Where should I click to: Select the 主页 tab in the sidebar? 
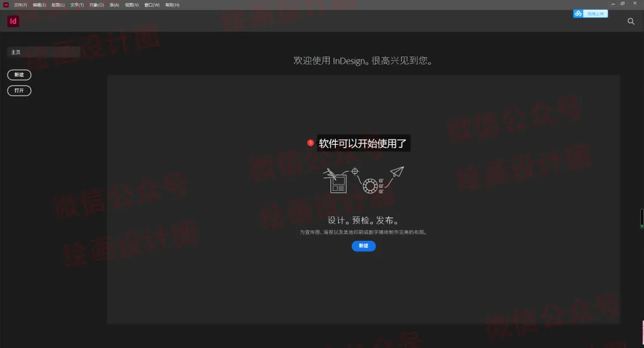(44, 52)
